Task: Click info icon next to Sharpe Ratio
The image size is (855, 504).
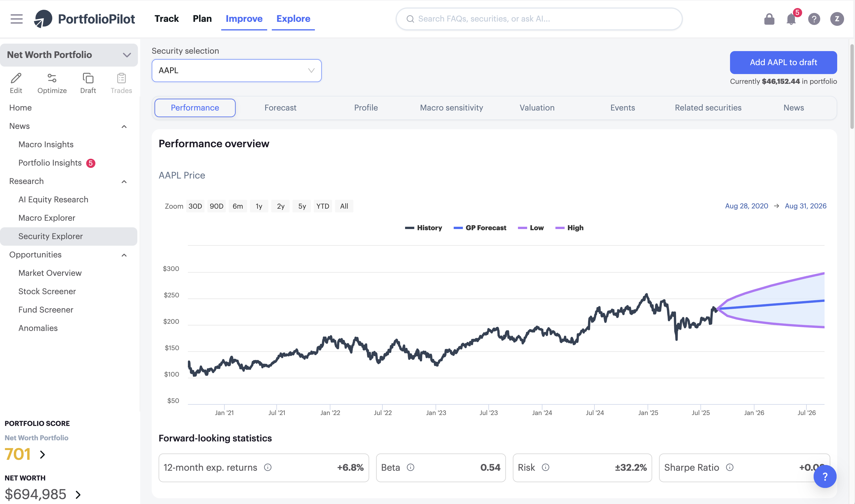Action: (730, 467)
